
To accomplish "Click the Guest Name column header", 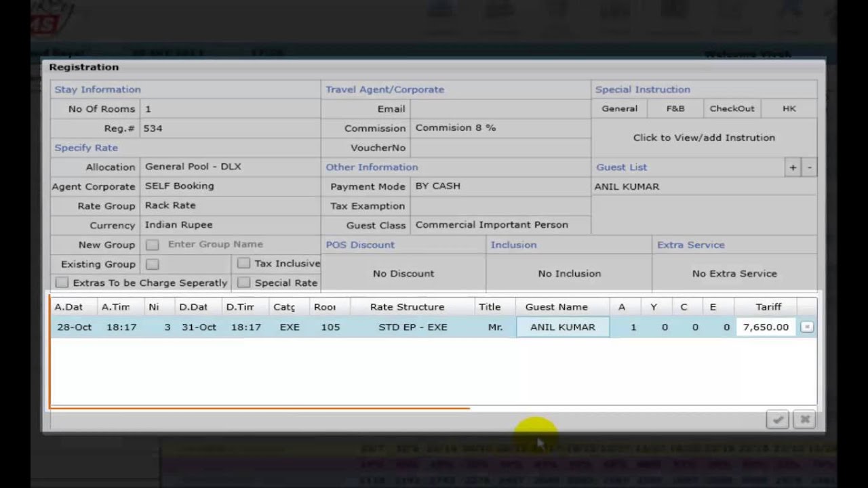I will tap(556, 307).
